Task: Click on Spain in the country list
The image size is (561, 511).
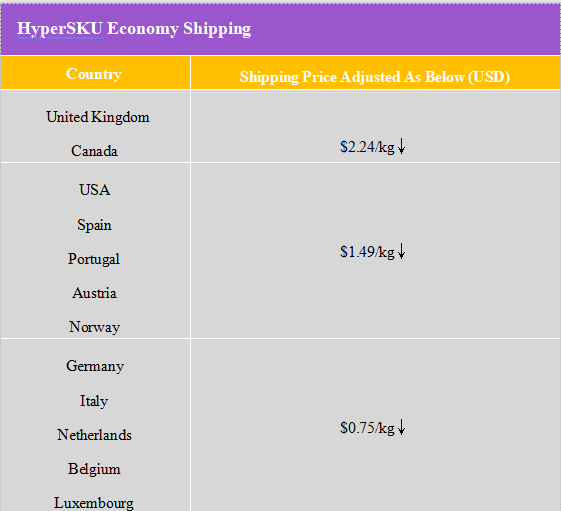Action: (x=94, y=225)
